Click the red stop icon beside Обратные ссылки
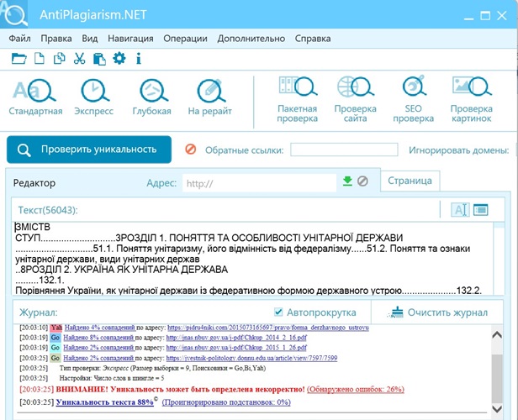Viewport: 518px width, 420px height. click(191, 150)
